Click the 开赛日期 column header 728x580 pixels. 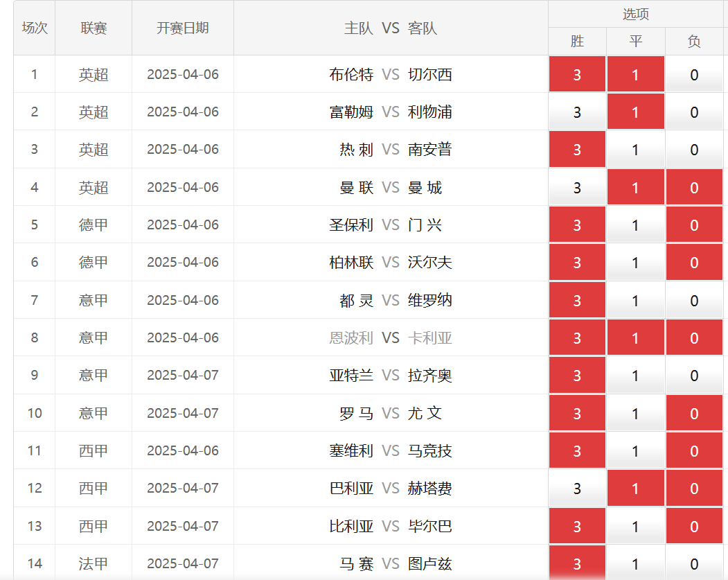183,28
